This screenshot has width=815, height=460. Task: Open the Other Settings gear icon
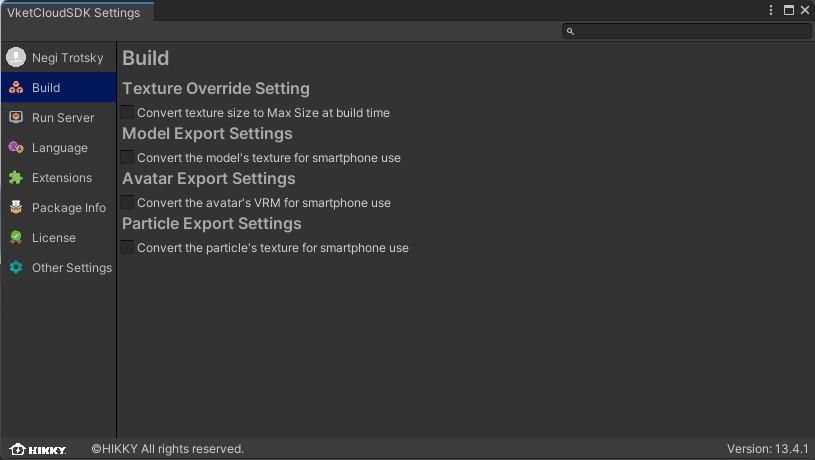click(15, 268)
